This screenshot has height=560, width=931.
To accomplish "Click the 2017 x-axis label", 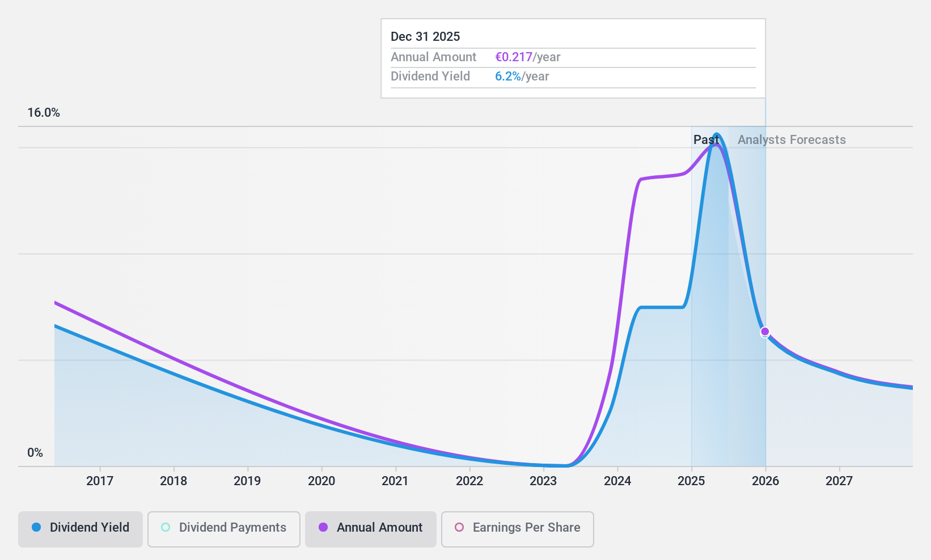I will pyautogui.click(x=100, y=481).
